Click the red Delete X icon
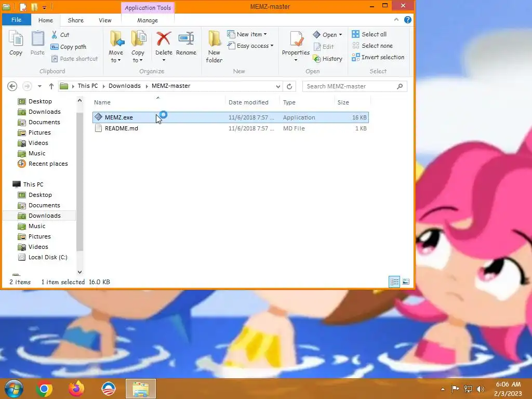 pos(164,38)
